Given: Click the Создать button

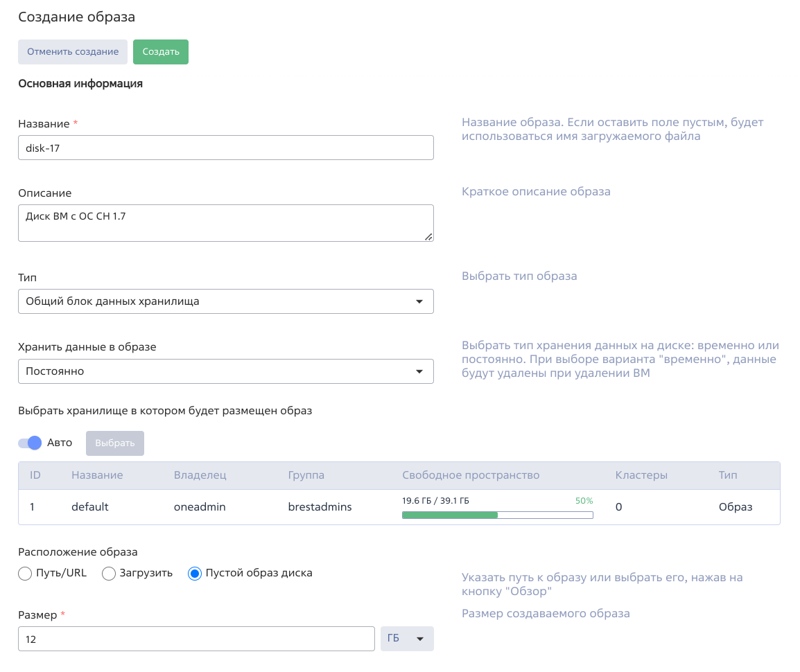Looking at the screenshot, I should [x=160, y=52].
